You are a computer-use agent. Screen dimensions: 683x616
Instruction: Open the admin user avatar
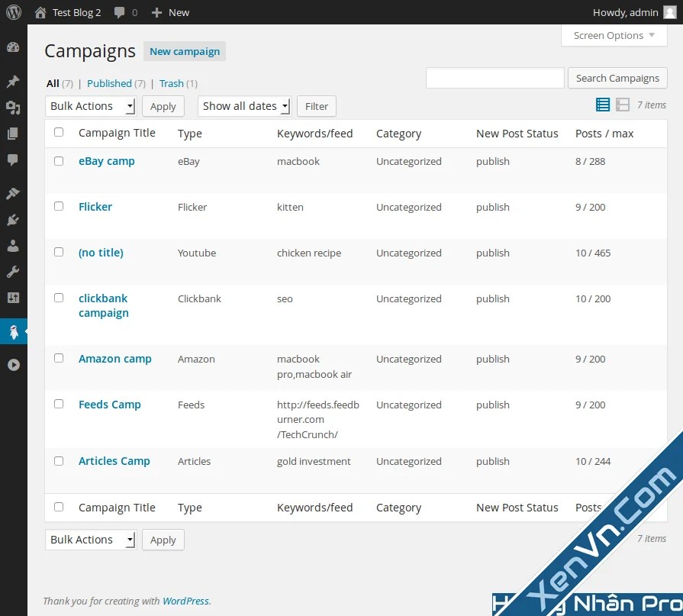669,12
